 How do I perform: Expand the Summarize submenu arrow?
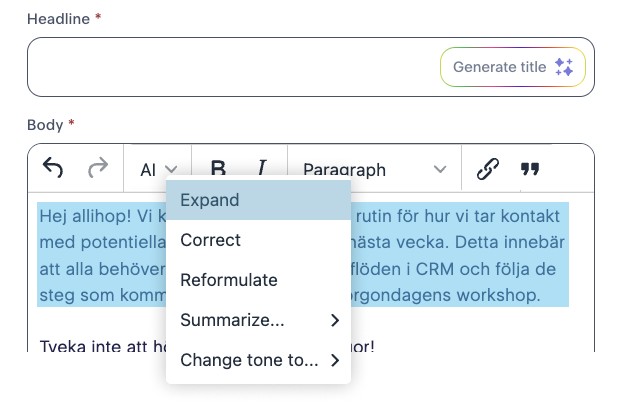point(335,320)
